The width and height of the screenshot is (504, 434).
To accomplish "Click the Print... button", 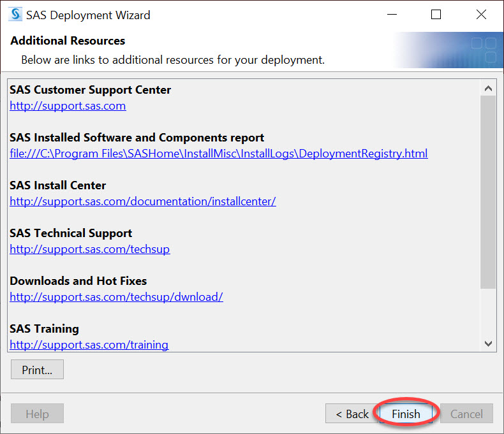I will pyautogui.click(x=37, y=370).
